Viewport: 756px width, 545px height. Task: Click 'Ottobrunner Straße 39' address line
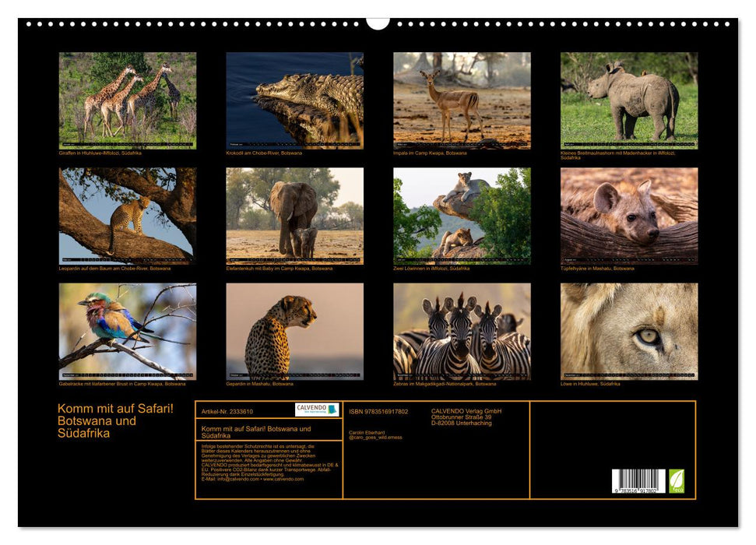coord(462,417)
